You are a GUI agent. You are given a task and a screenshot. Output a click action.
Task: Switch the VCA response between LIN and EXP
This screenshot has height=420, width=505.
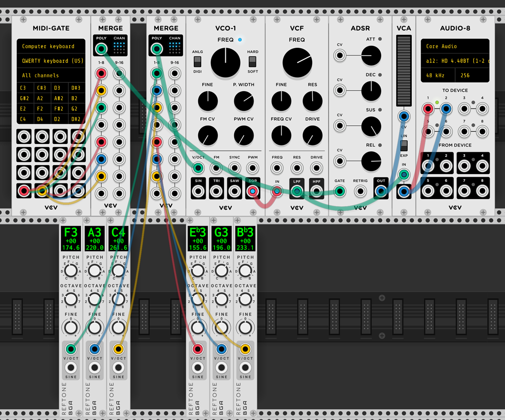(x=404, y=144)
